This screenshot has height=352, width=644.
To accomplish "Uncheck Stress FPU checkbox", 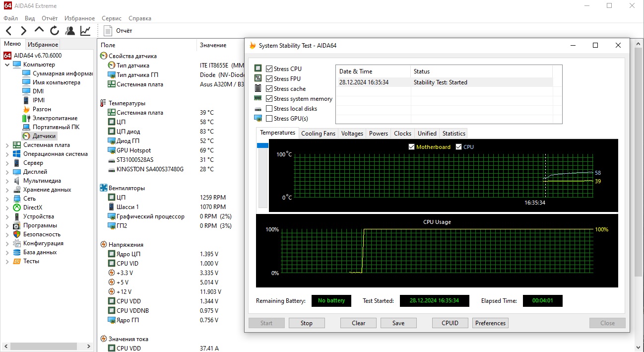I will (x=269, y=79).
